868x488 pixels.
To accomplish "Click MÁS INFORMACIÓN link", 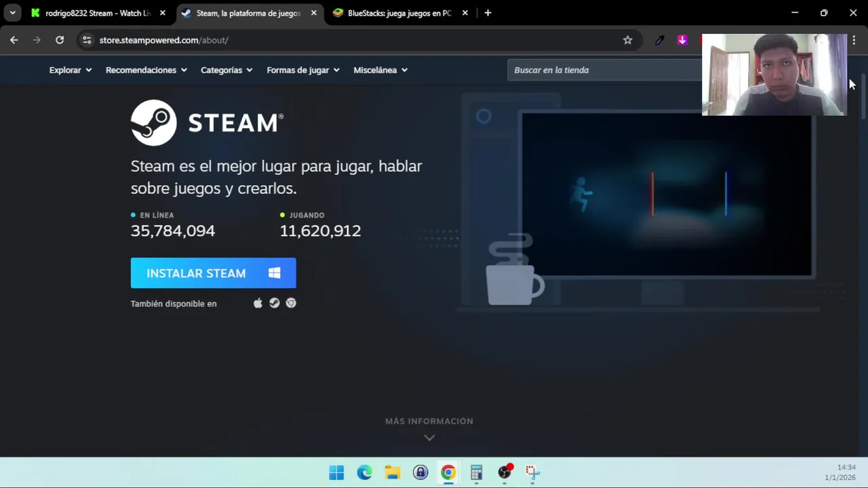I will (429, 421).
